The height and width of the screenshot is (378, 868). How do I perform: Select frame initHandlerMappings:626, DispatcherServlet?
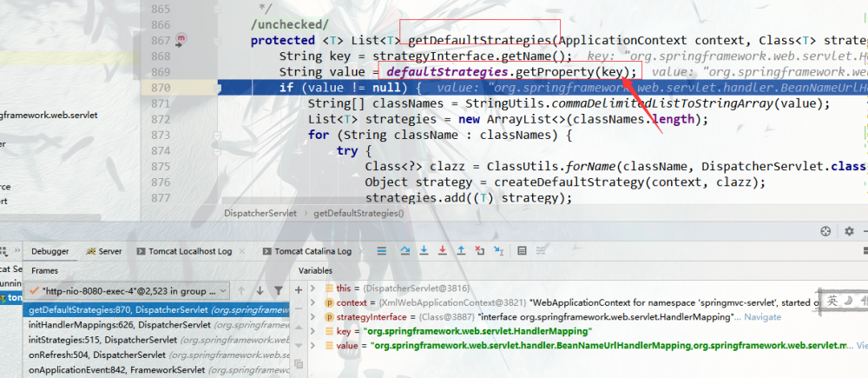156,325
